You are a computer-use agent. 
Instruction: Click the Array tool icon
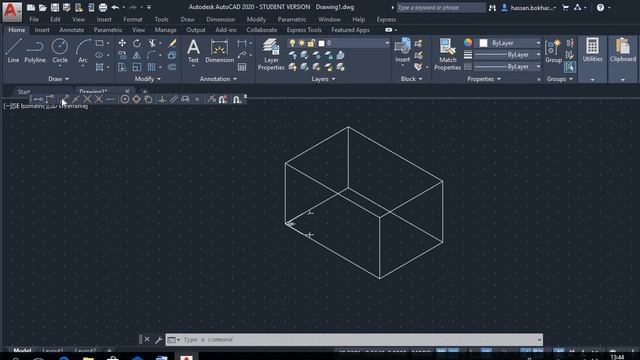pos(152,67)
